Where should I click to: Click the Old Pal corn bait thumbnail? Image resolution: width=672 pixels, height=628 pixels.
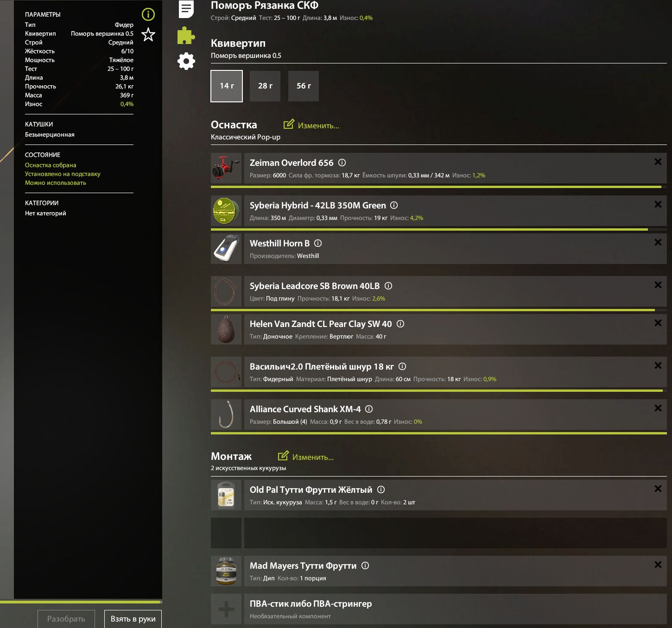[x=226, y=495]
